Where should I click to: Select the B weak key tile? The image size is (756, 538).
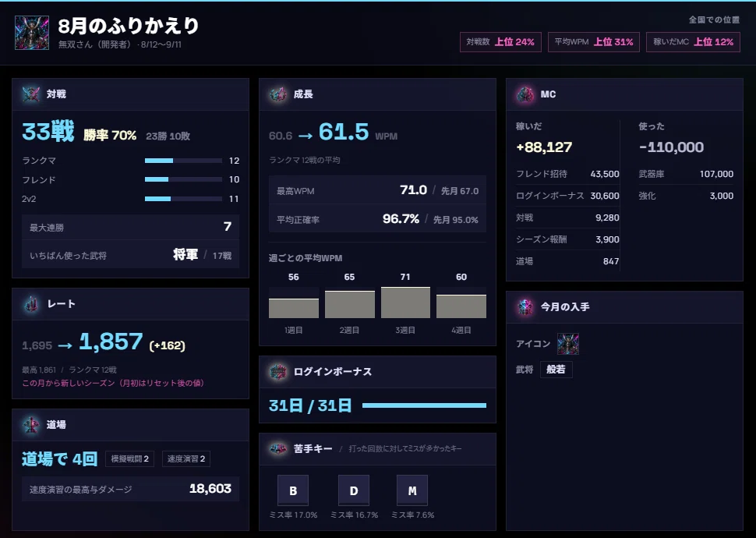[x=293, y=490]
